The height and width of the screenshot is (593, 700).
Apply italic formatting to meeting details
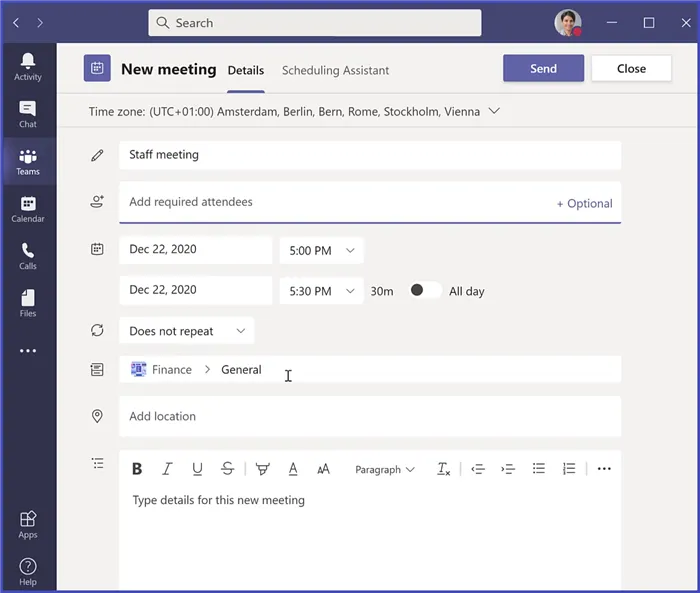point(167,469)
